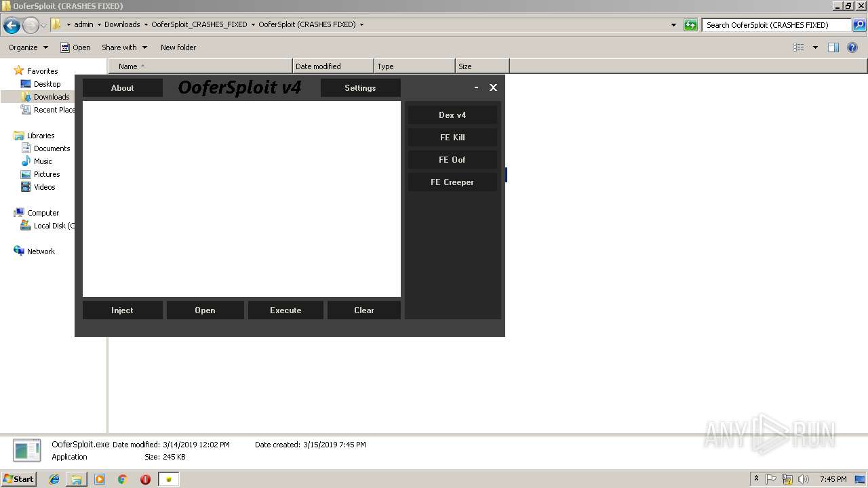The width and height of the screenshot is (868, 488).
Task: Run the Dex v4 script
Action: [452, 115]
